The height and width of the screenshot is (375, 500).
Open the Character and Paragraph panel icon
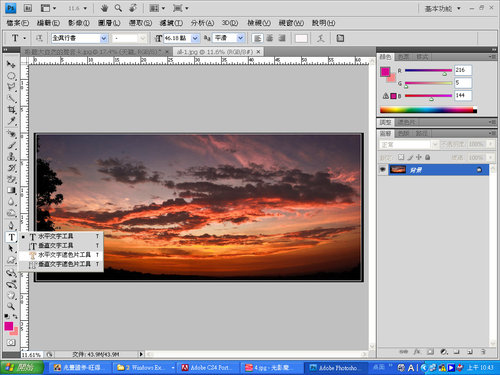pos(340,38)
